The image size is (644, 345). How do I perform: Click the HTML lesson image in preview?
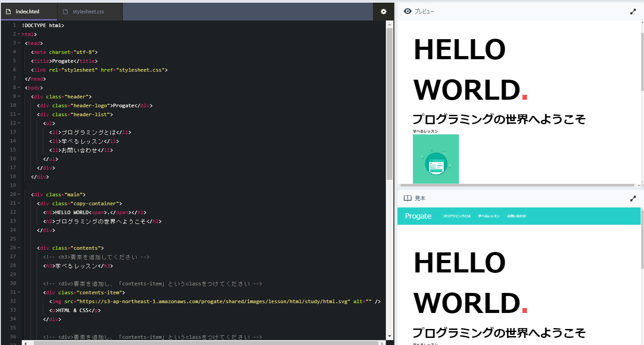point(436,159)
